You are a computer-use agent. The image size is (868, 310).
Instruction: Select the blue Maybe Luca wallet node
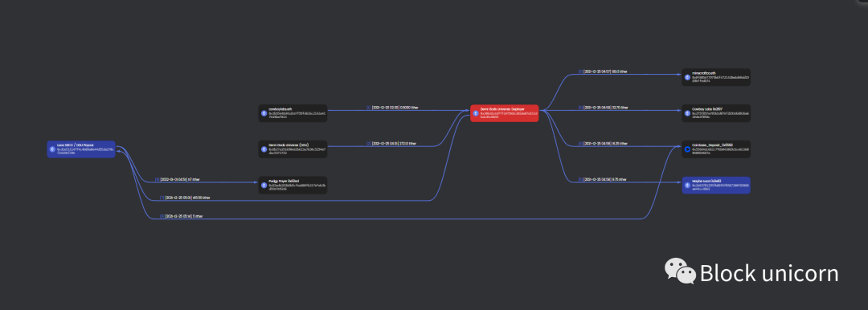[716, 185]
